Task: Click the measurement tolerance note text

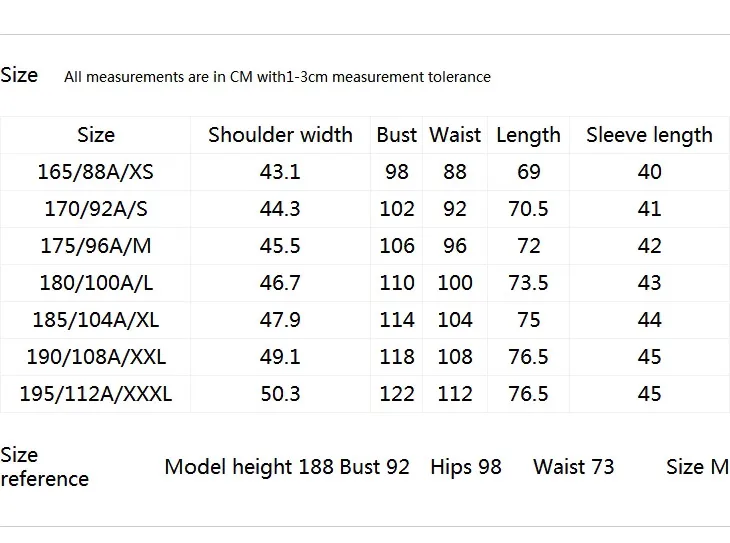Action: 277,77
